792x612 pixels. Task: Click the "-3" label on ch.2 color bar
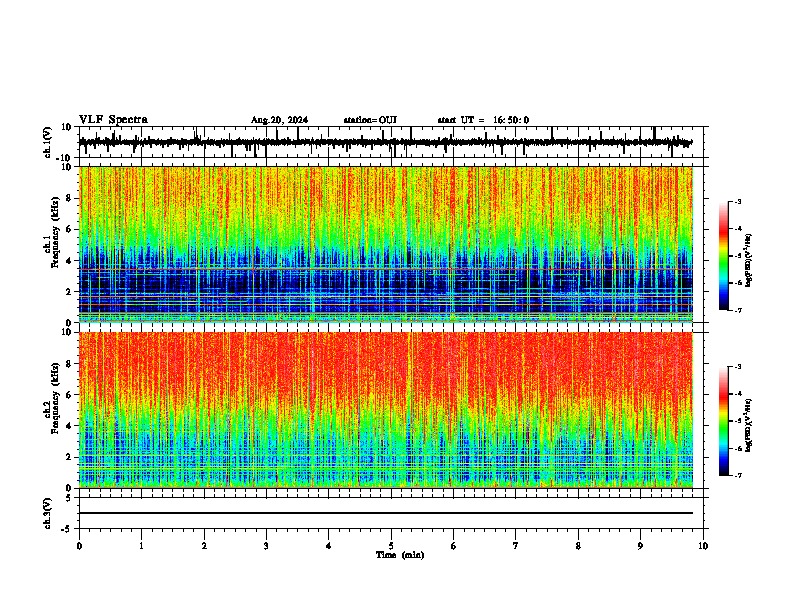point(738,367)
